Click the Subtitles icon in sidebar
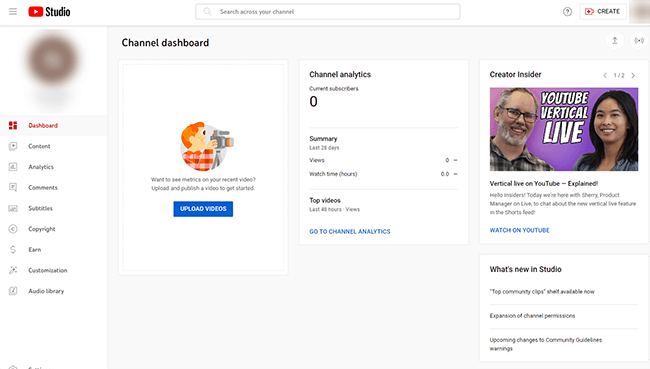 pyautogui.click(x=13, y=208)
